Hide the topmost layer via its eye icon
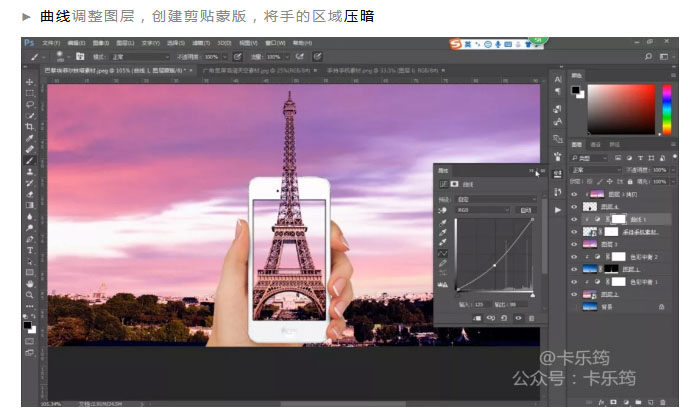The width and height of the screenshot is (700, 415). tap(575, 194)
